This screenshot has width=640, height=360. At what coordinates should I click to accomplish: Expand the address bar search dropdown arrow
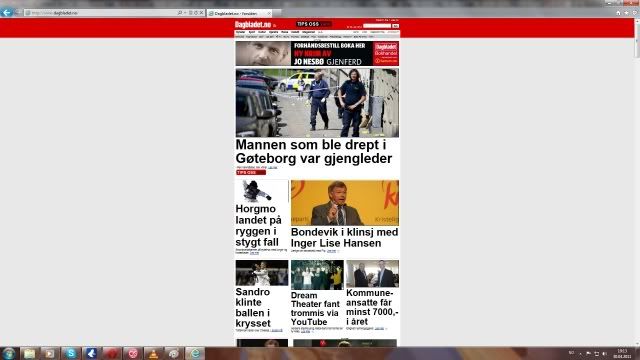(185, 13)
